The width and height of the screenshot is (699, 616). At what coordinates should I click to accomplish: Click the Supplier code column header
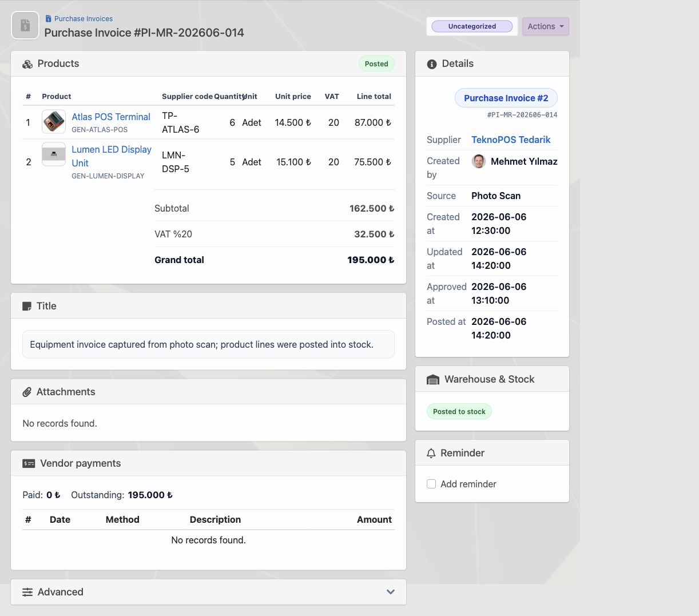pos(187,97)
